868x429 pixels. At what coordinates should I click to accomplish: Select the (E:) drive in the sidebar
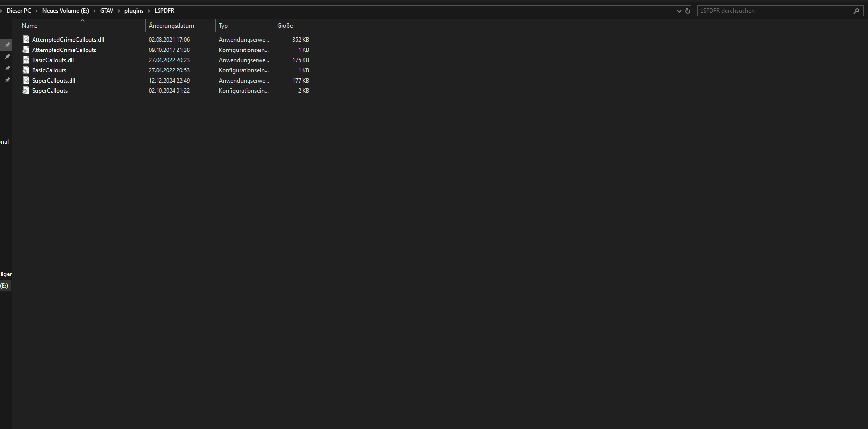[x=5, y=286]
